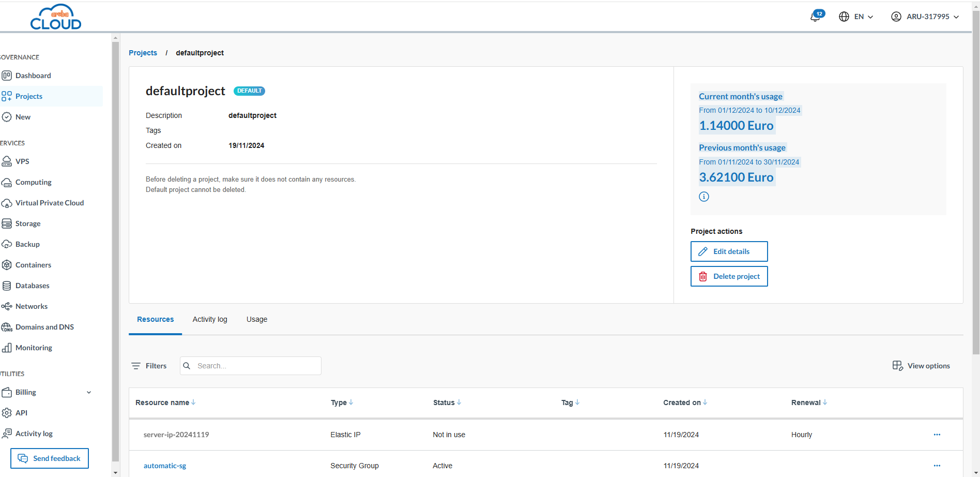
Task: Open the ARU-317995 account dropdown
Action: coord(932,17)
